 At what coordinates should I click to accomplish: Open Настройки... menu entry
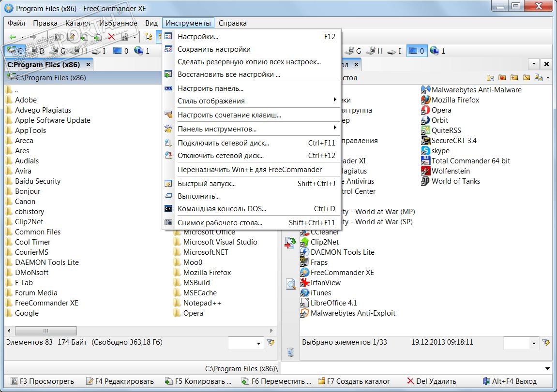(x=252, y=37)
